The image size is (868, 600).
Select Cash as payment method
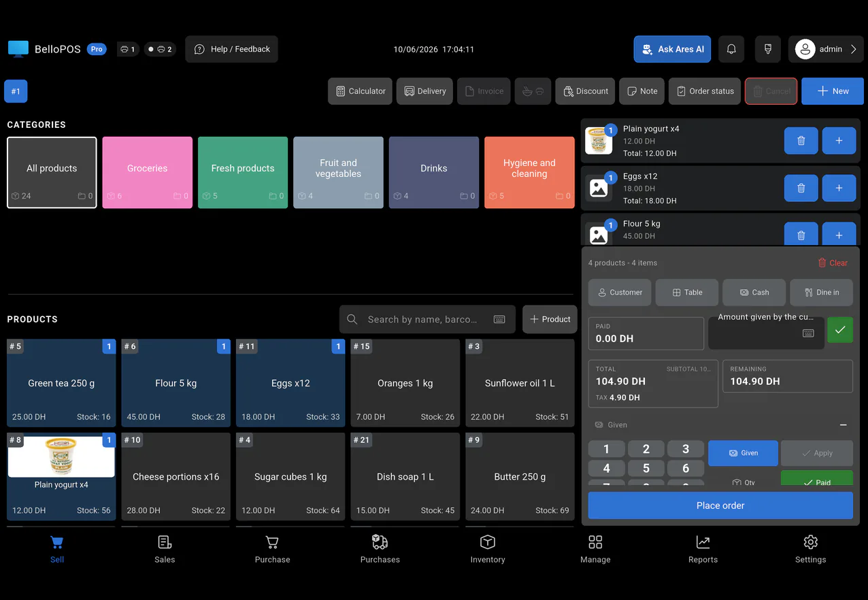pyautogui.click(x=754, y=293)
